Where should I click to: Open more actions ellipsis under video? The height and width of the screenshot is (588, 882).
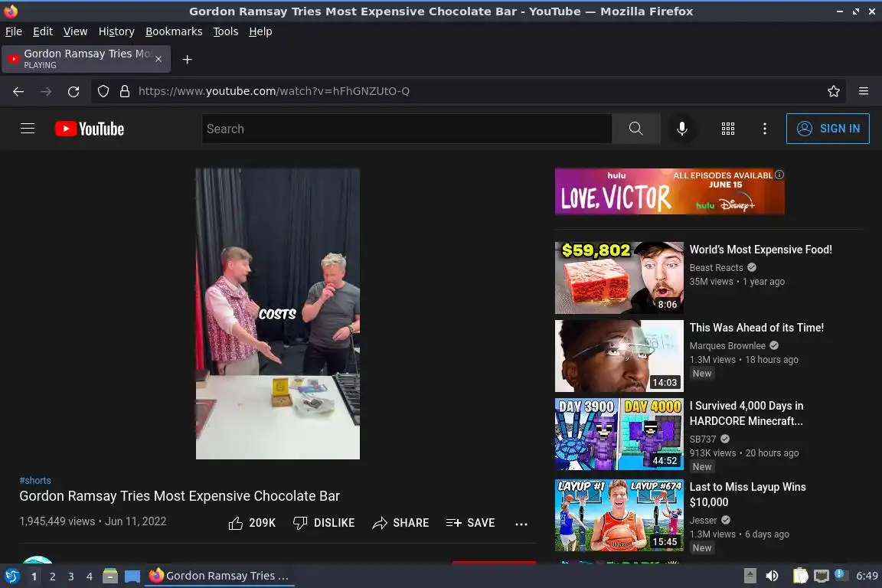pyautogui.click(x=521, y=524)
